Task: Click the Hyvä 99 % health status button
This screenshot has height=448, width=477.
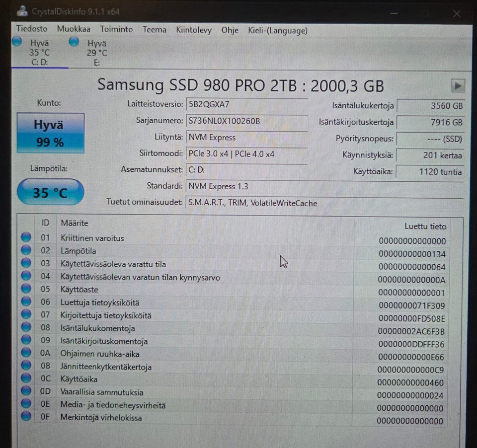Action: pos(51,133)
